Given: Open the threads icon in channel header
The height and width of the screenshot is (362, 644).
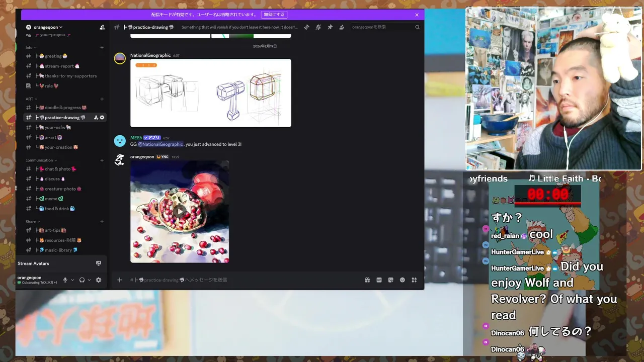Looking at the screenshot, I should pyautogui.click(x=306, y=27).
